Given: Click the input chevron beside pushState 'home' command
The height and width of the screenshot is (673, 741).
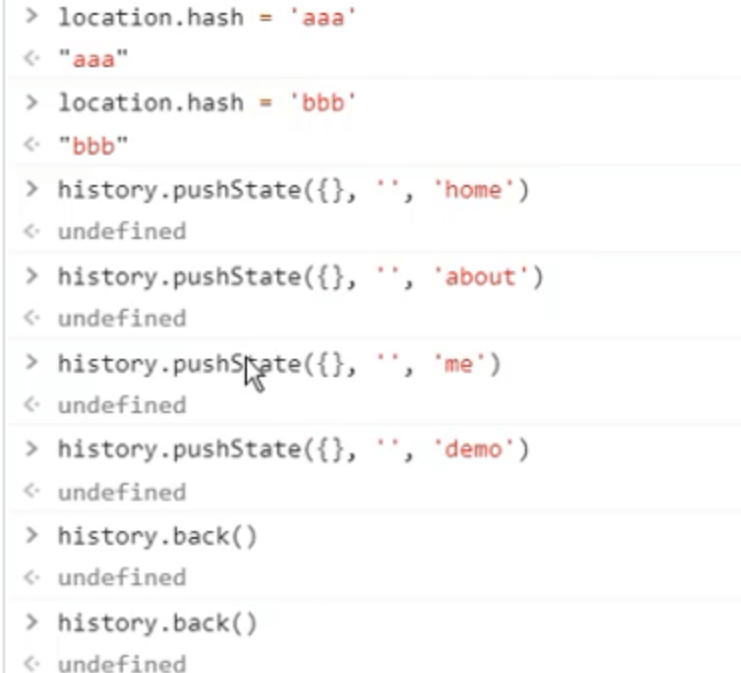Looking at the screenshot, I should tap(32, 189).
